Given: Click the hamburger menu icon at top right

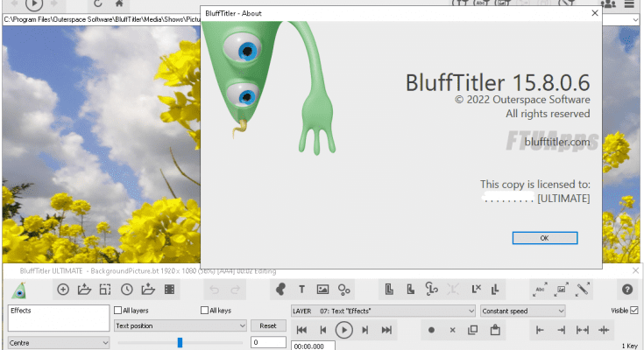Looking at the screenshot, I should (629, 4).
